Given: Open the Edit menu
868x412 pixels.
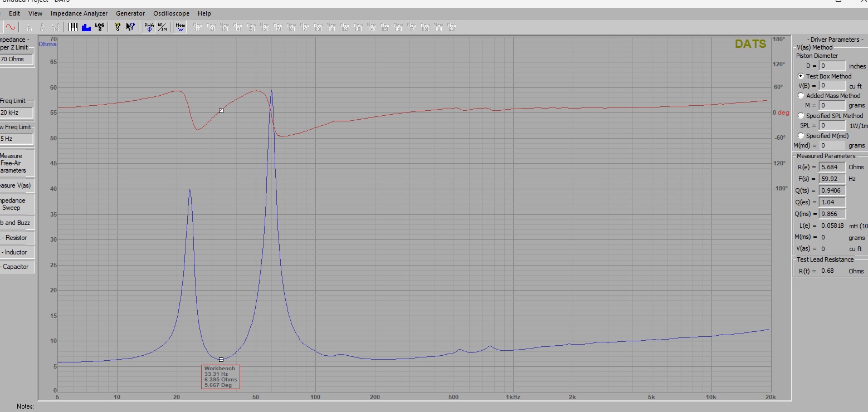Looking at the screenshot, I should coord(14,13).
